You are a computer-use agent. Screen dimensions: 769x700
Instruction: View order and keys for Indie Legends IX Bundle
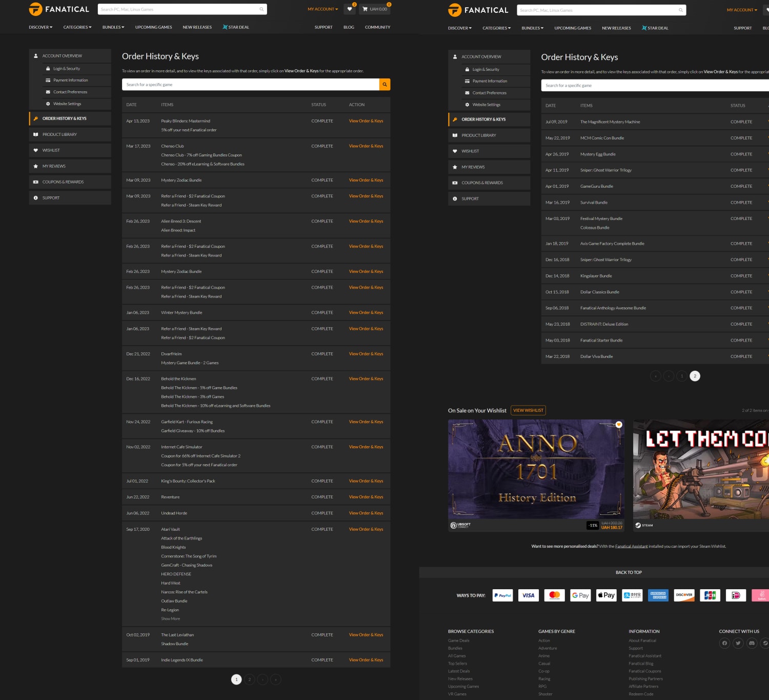click(x=366, y=660)
